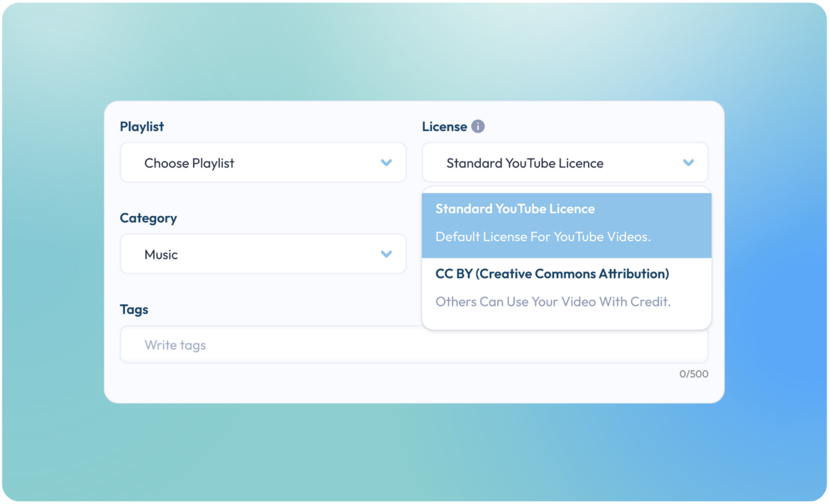Open the Choose Playlist dropdown field
This screenshot has width=829, height=504.
click(263, 162)
